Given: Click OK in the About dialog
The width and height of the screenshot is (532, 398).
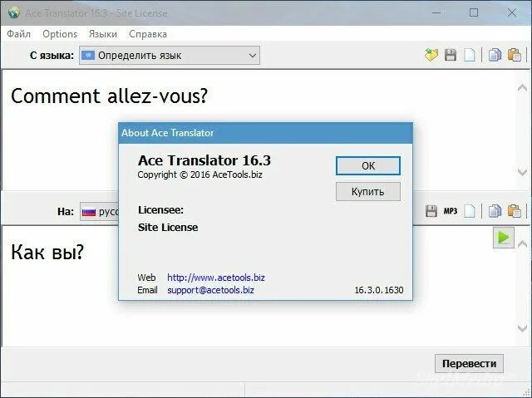Looking at the screenshot, I should coord(368,166).
